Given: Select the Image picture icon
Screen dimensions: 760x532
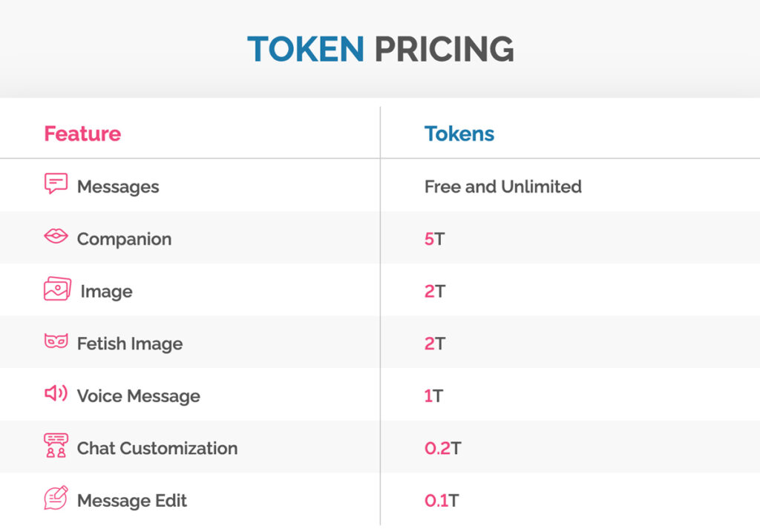Looking at the screenshot, I should [57, 289].
